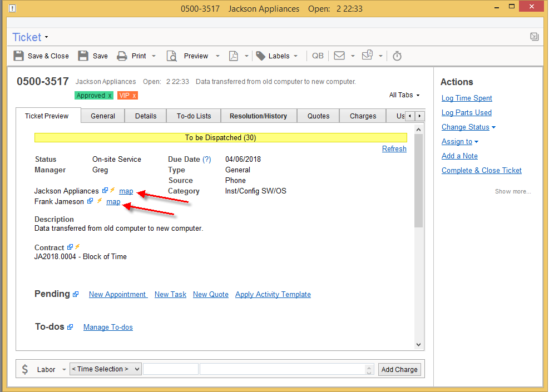The image size is (549, 392).
Task: Click the vertical scrollbar in ticket preview
Action: [419, 183]
